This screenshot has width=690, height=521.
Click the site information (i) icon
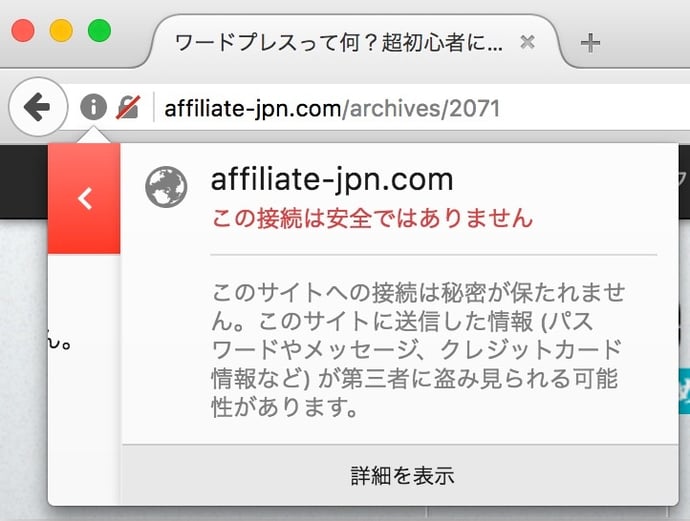click(x=93, y=107)
